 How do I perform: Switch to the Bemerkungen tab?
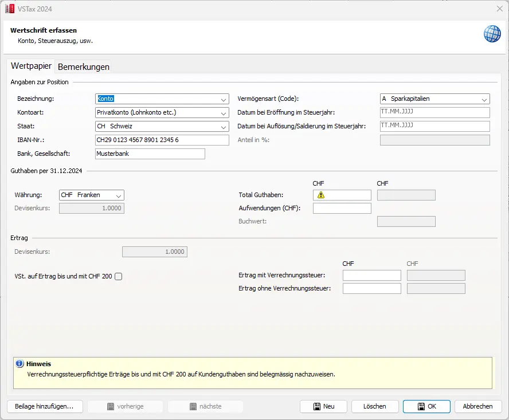pos(84,66)
